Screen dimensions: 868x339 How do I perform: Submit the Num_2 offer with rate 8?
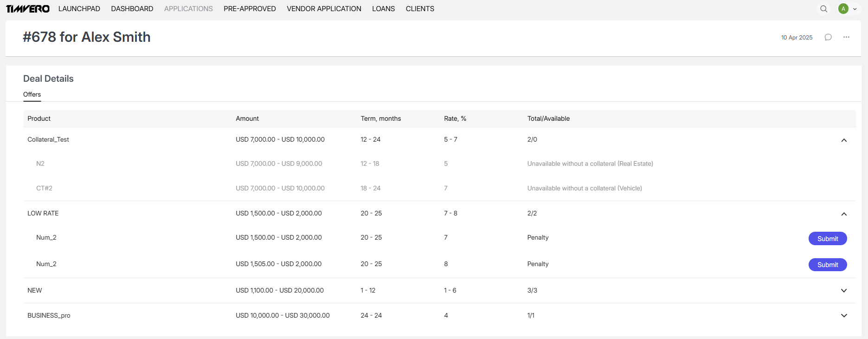827,265
